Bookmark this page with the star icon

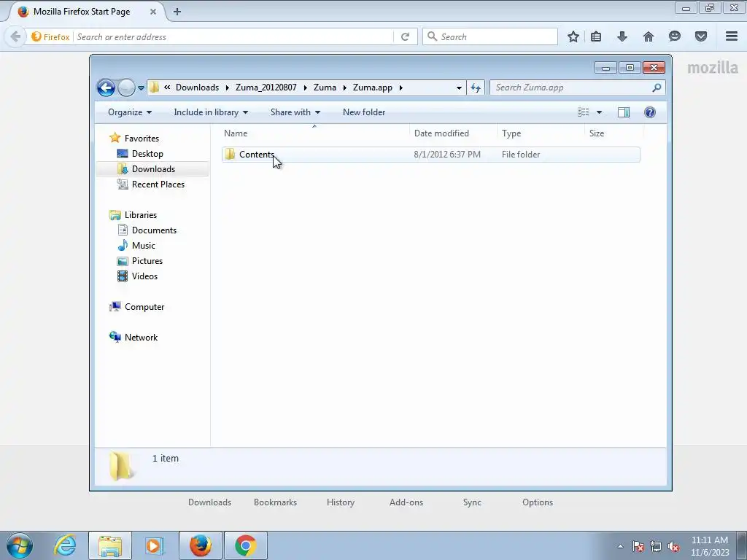[573, 36]
